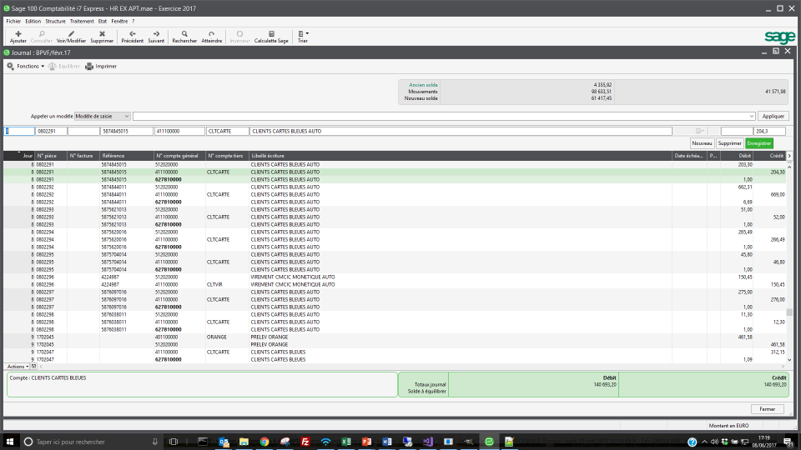Open Task View on the taskbar

(173, 441)
